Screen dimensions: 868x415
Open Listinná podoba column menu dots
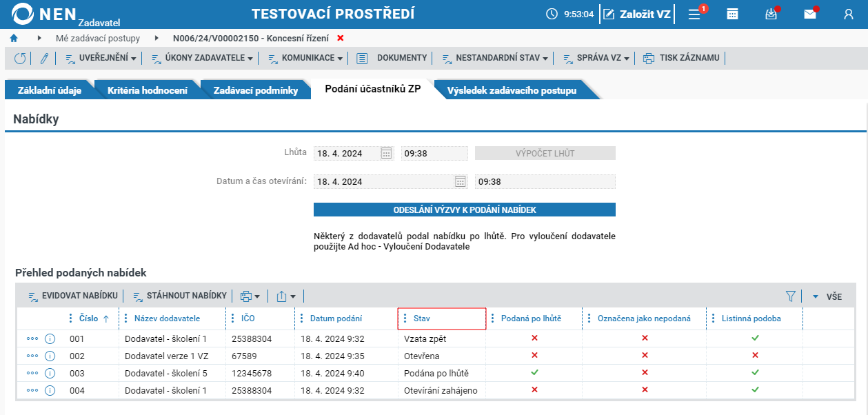713,318
